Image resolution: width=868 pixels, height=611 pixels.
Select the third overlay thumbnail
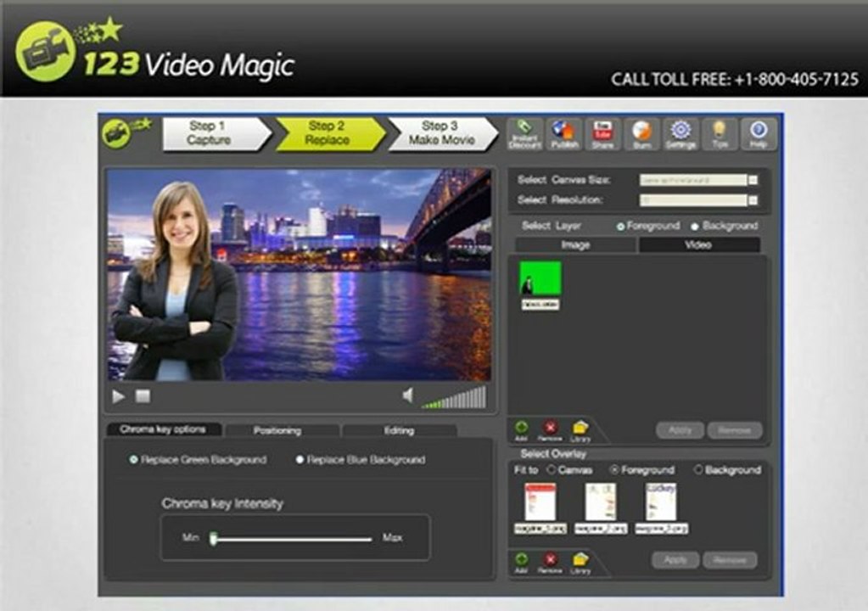click(x=662, y=502)
